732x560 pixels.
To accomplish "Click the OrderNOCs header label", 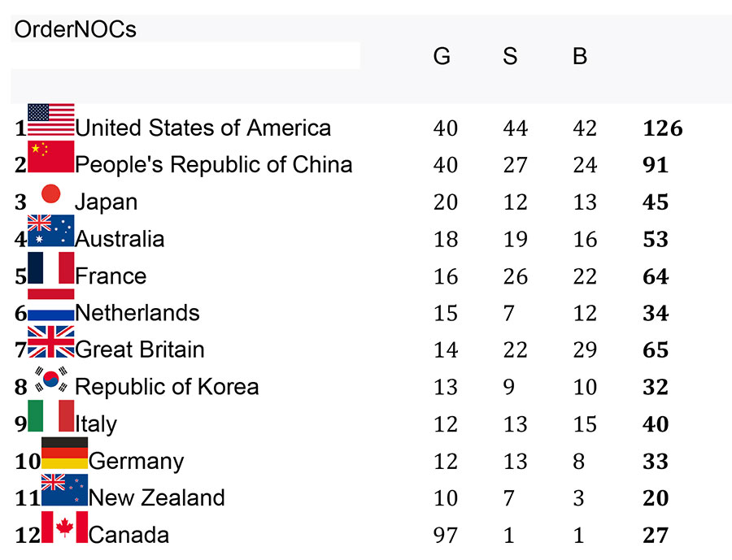I will (75, 29).
